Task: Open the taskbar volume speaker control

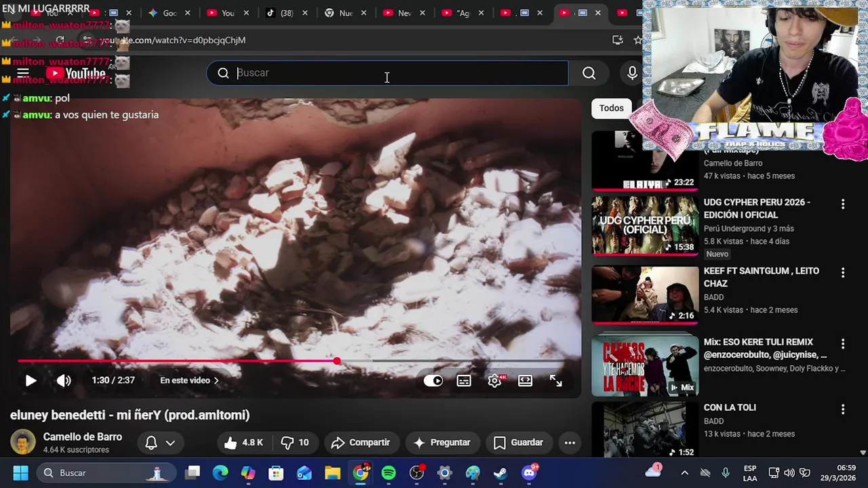Action: pyautogui.click(x=789, y=473)
